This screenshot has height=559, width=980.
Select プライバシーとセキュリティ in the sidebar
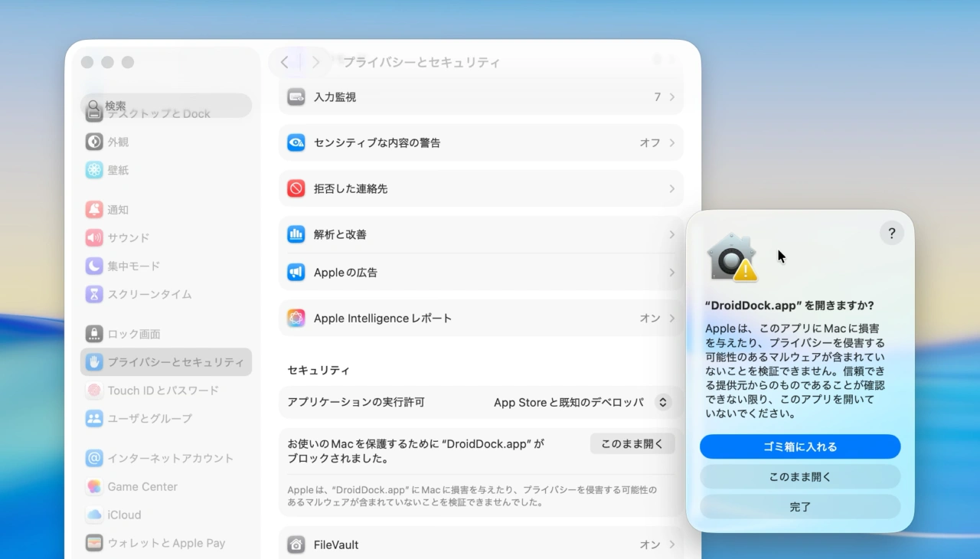[x=165, y=362]
